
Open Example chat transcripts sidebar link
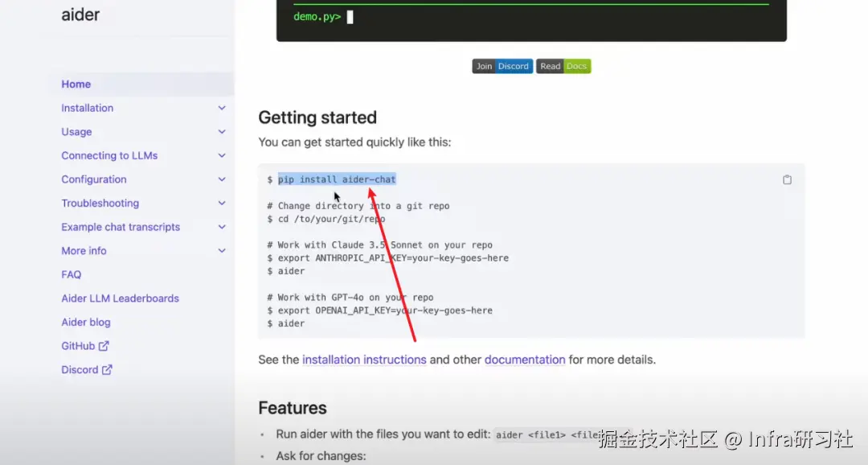121,227
